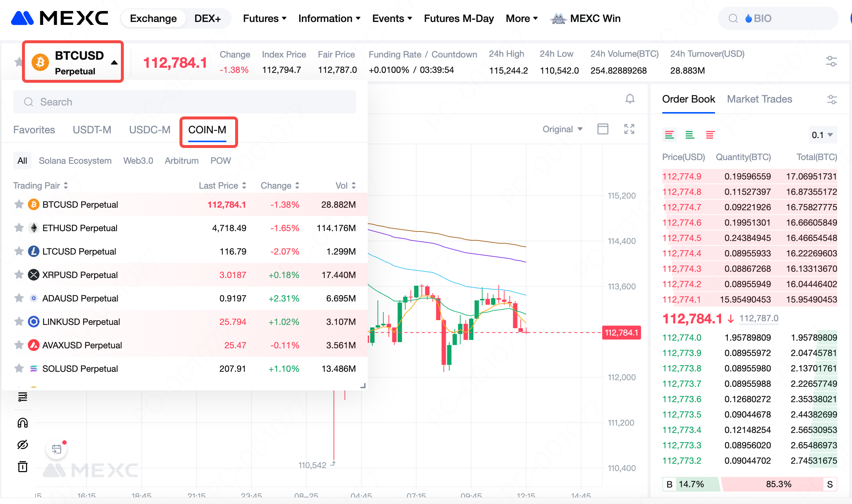Screen dimensions: 852x504
Task: Click the chart layout window icon
Action: [x=603, y=129]
